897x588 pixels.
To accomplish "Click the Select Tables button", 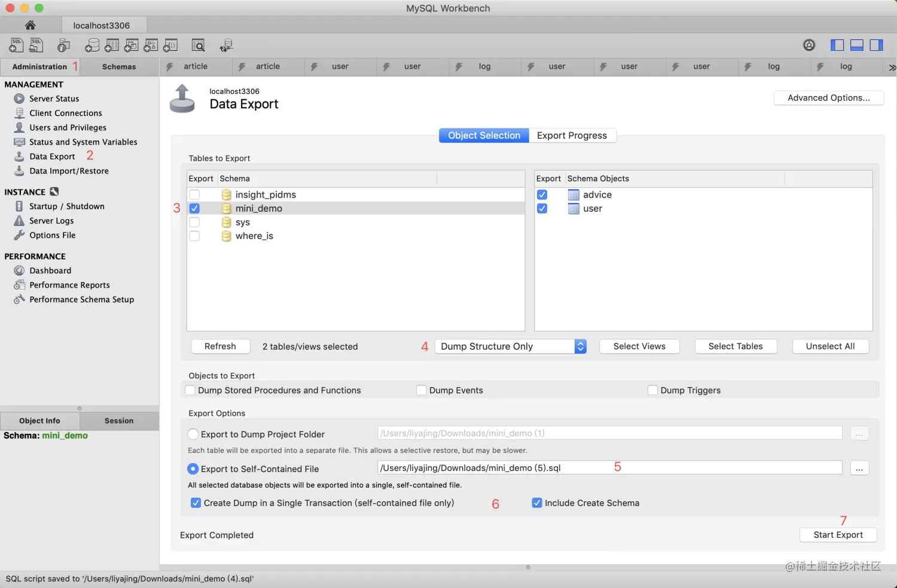I will 736,347.
